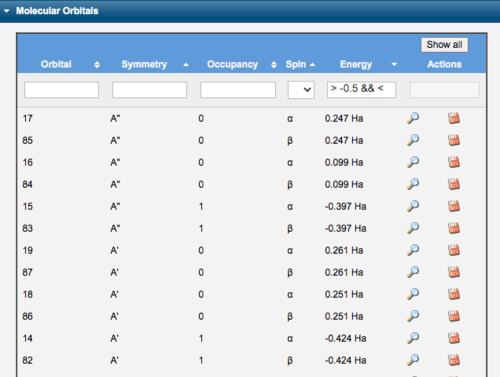Save orbital 15 using the disk icon
Image resolution: width=500 pixels, height=377 pixels.
[454, 206]
